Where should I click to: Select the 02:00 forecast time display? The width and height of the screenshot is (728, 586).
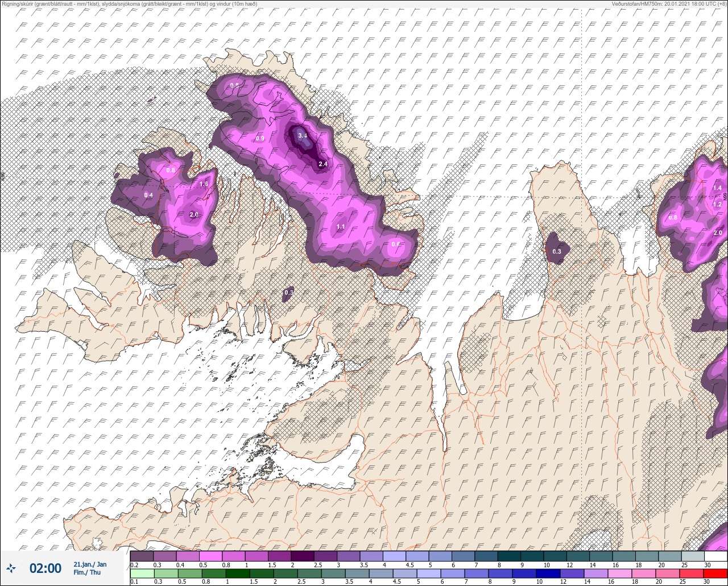pyautogui.click(x=45, y=568)
